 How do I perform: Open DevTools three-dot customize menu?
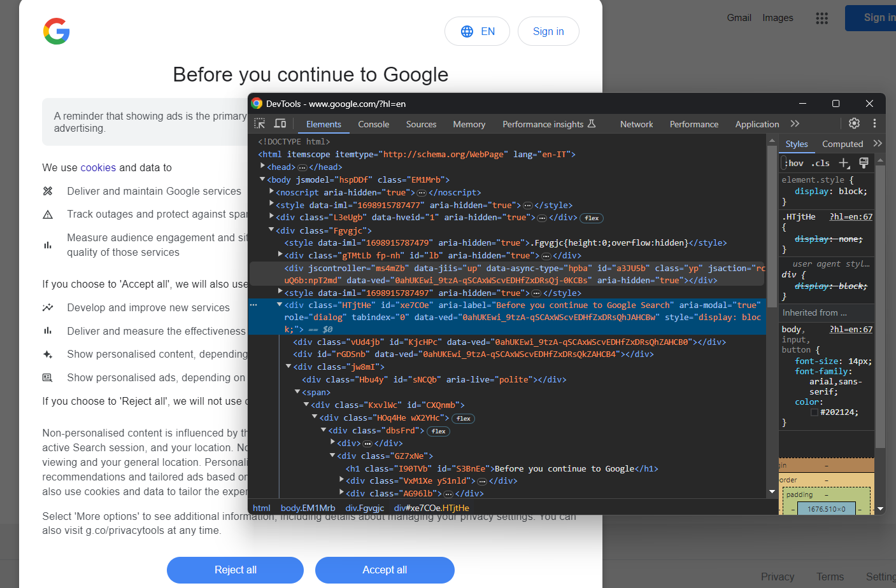pos(874,123)
